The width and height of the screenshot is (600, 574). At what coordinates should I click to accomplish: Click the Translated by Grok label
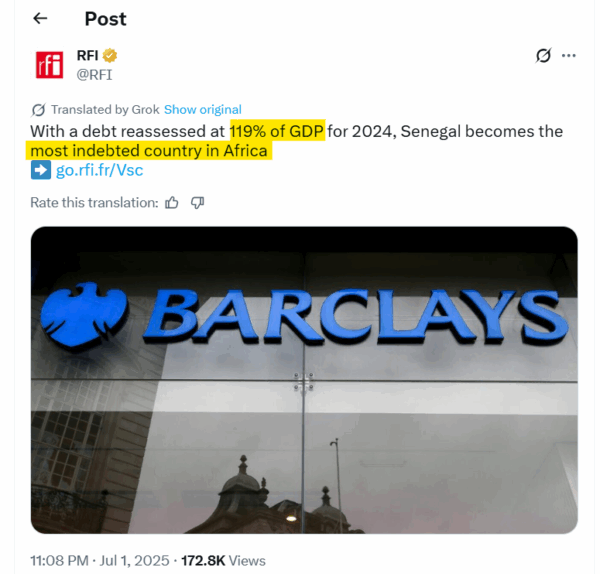tap(105, 110)
